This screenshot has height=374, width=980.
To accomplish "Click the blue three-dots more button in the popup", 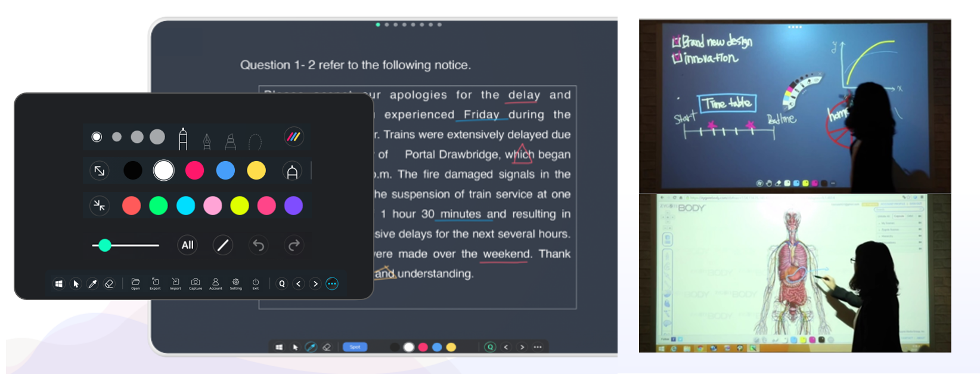I will [x=332, y=284].
